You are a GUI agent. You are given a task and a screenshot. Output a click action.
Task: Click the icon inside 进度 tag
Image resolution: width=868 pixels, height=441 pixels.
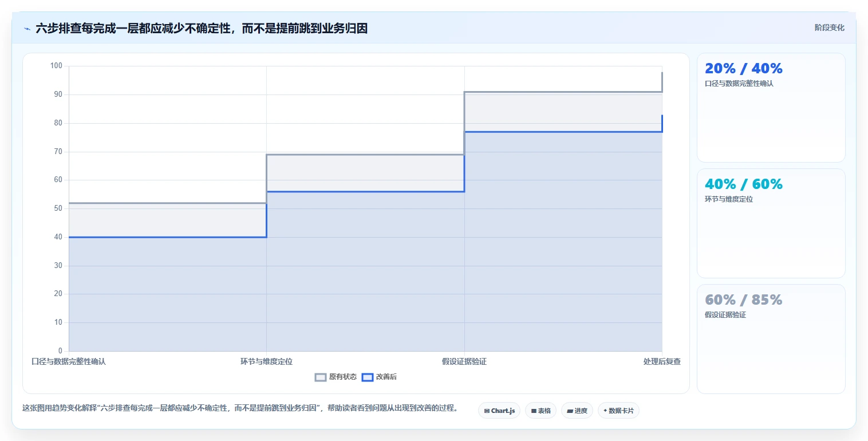pos(570,411)
